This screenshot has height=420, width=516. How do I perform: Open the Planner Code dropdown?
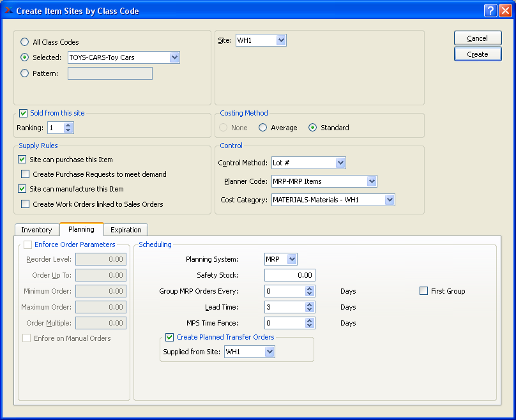click(372, 181)
